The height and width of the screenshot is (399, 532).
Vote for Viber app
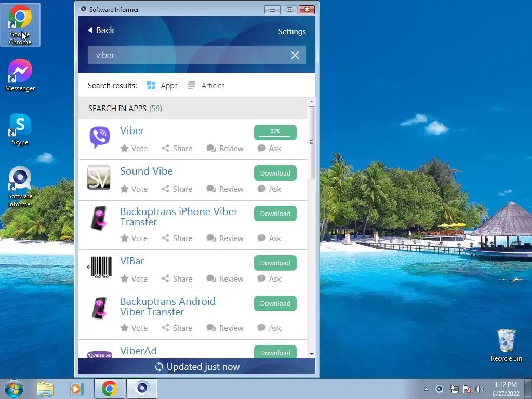(134, 148)
